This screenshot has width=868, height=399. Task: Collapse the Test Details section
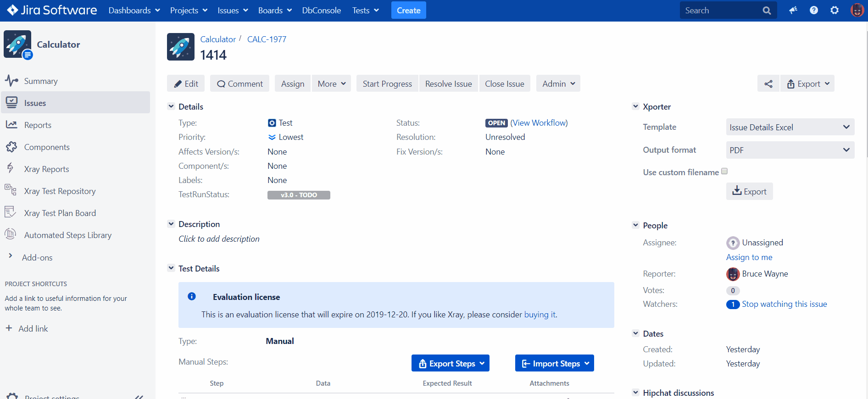click(x=171, y=268)
